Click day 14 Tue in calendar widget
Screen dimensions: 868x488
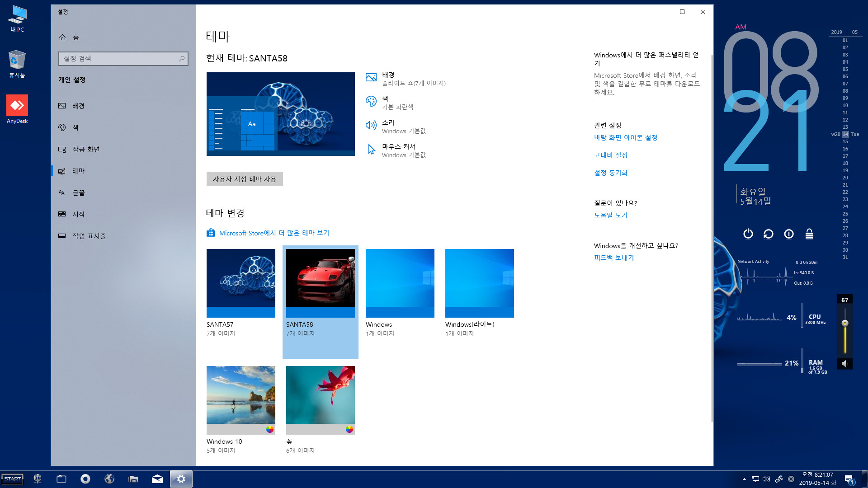point(845,134)
